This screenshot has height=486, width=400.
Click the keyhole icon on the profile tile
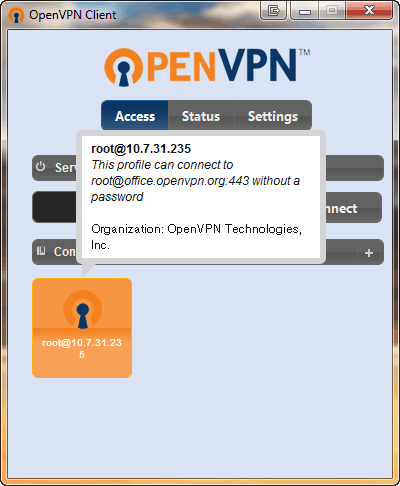click(x=82, y=310)
